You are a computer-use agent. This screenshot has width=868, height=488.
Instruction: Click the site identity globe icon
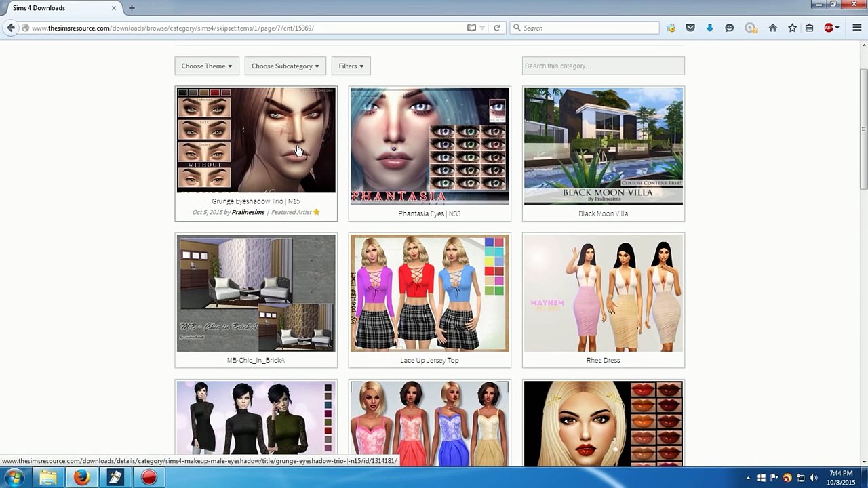coord(25,28)
